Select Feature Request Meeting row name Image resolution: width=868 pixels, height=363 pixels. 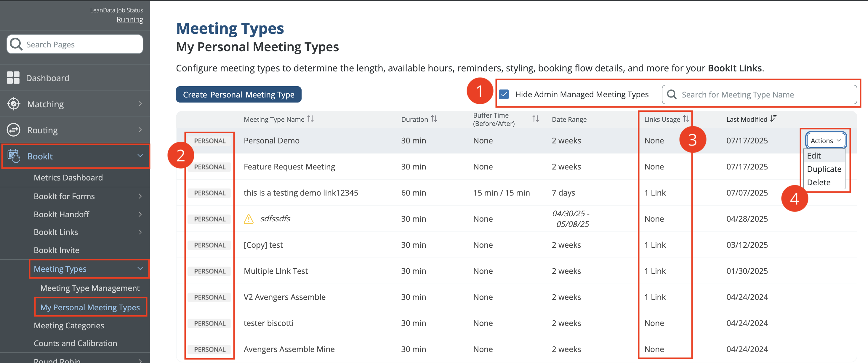pos(289,167)
